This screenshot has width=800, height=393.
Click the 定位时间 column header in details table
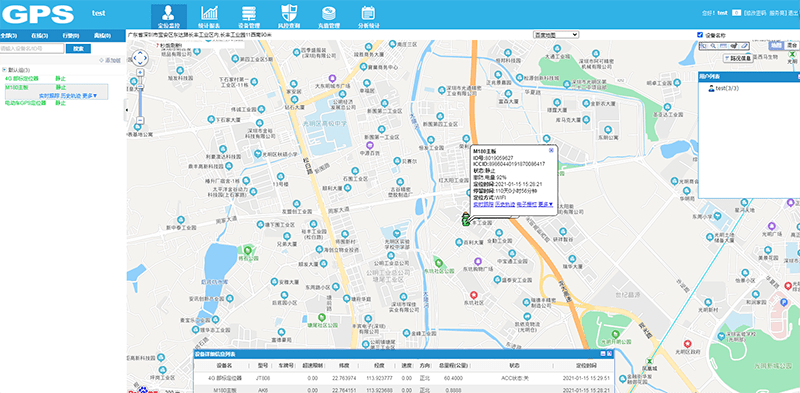pyautogui.click(x=586, y=365)
